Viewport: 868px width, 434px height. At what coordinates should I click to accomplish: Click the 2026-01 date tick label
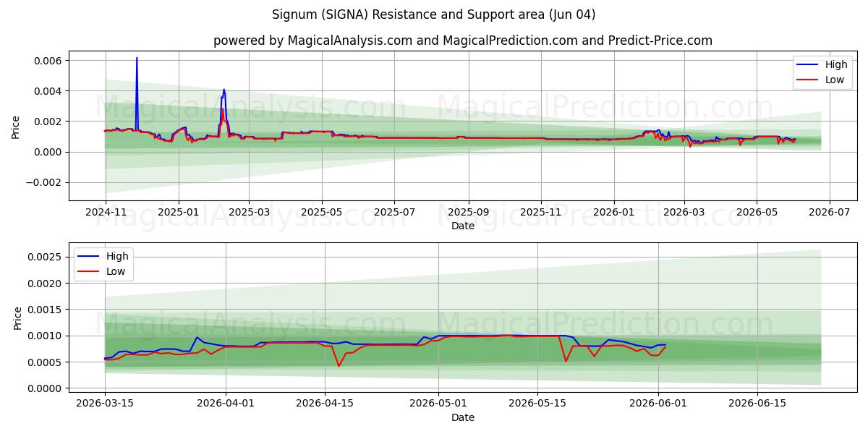613,213
